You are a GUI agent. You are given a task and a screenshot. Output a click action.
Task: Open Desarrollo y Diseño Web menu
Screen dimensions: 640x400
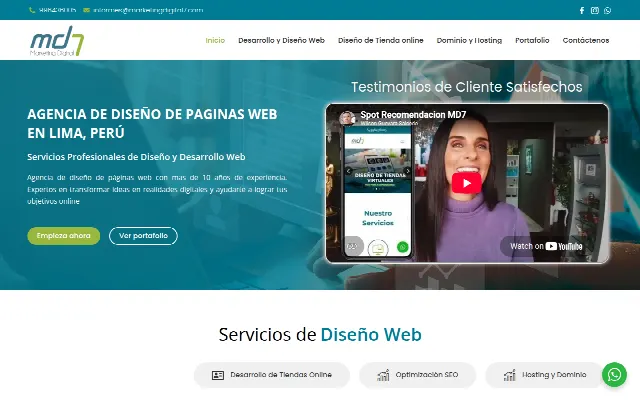[282, 40]
